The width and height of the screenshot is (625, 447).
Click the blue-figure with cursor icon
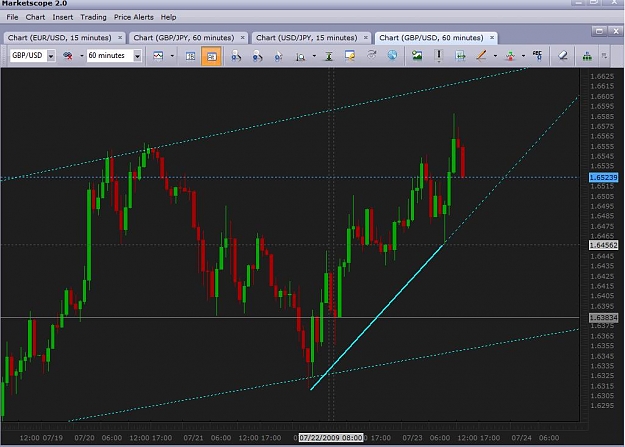click(278, 56)
